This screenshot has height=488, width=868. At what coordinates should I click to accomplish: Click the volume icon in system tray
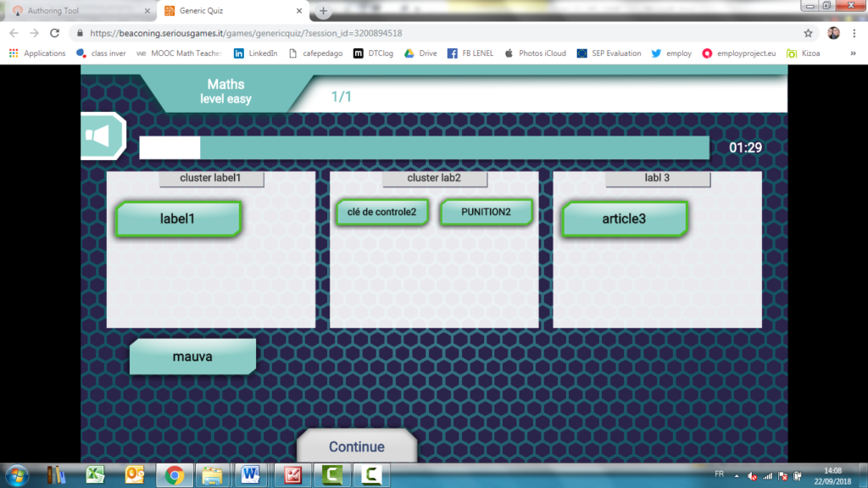(x=752, y=476)
